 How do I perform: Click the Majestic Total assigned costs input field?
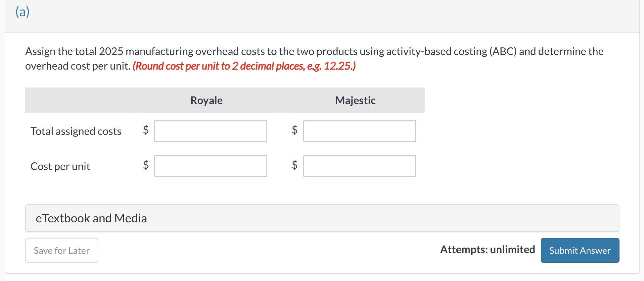pos(359,131)
